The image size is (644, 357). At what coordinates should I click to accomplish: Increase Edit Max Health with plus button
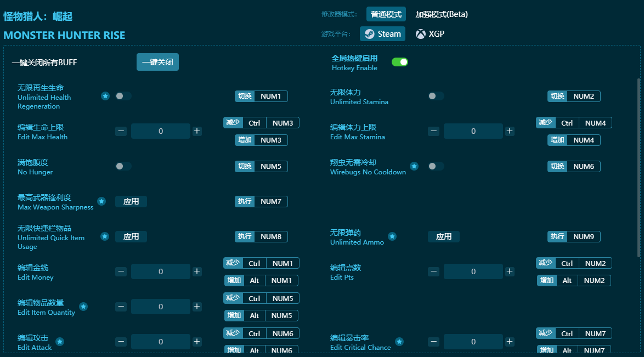197,131
